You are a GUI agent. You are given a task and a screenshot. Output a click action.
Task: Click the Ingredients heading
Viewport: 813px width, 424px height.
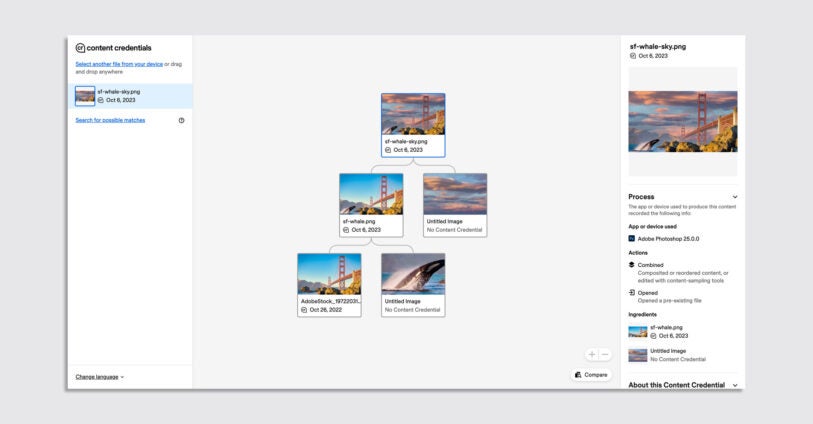[x=642, y=315]
